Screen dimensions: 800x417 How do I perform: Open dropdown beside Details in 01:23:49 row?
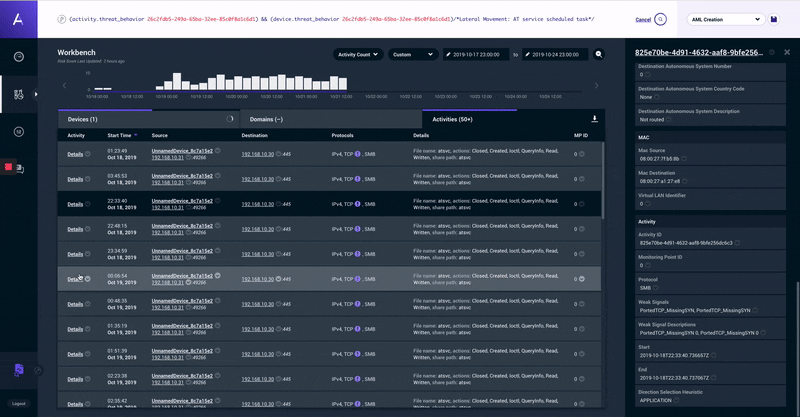click(88, 154)
